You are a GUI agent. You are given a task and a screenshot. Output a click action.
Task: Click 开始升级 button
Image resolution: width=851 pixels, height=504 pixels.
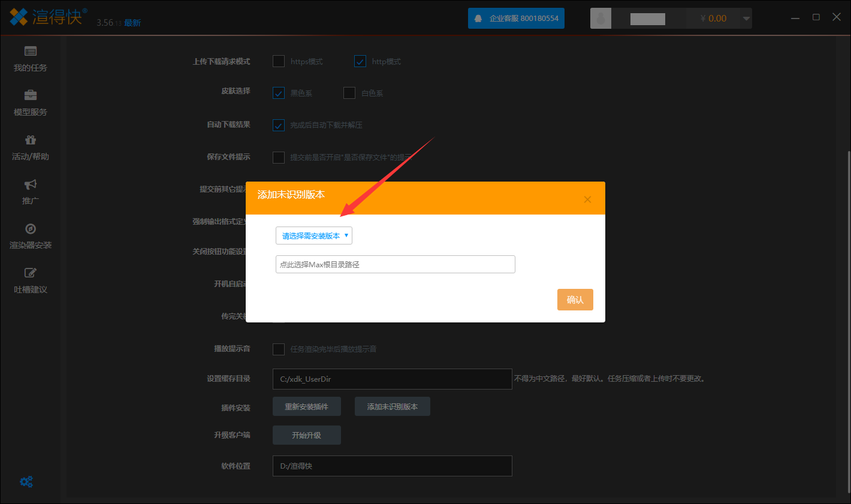point(307,435)
